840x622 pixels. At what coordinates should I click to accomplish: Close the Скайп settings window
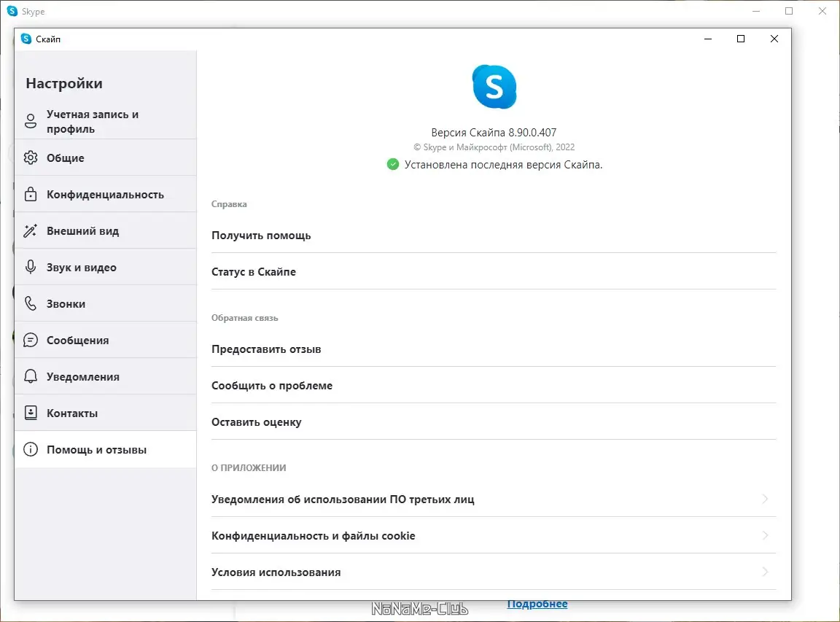pos(774,39)
